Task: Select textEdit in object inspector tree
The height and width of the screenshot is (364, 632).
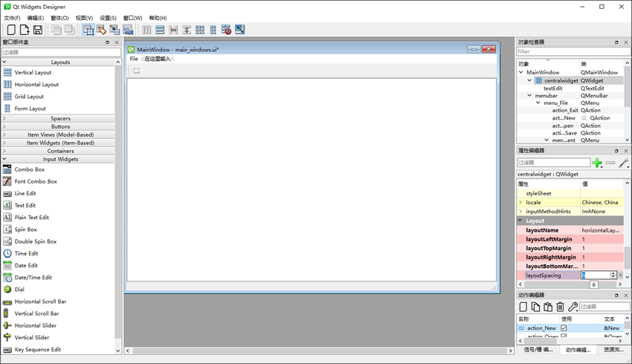Action: 552,88
